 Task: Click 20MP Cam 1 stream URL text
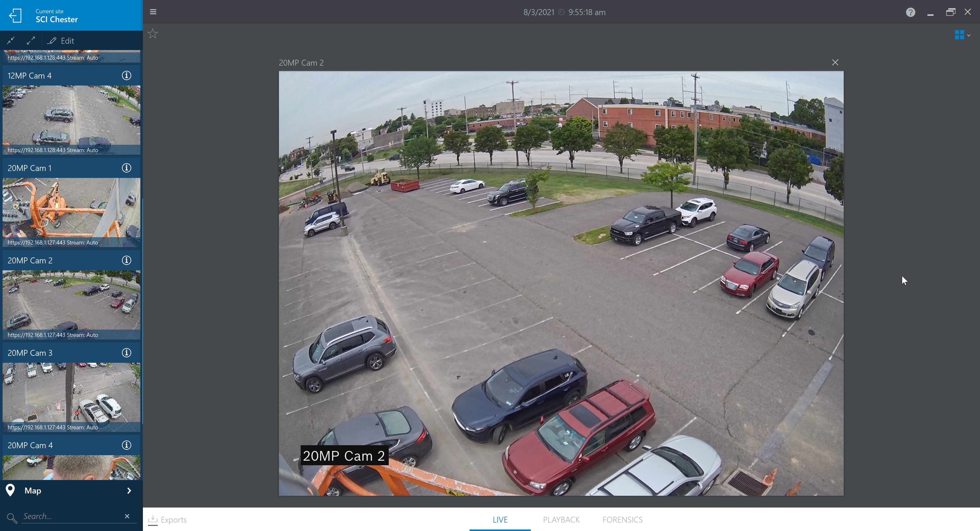(x=53, y=242)
